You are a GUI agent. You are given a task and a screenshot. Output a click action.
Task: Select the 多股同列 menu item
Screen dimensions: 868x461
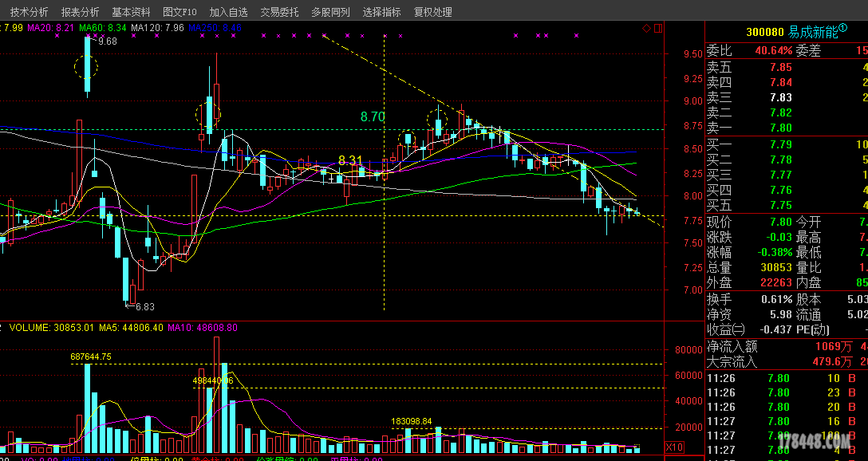[x=330, y=12]
